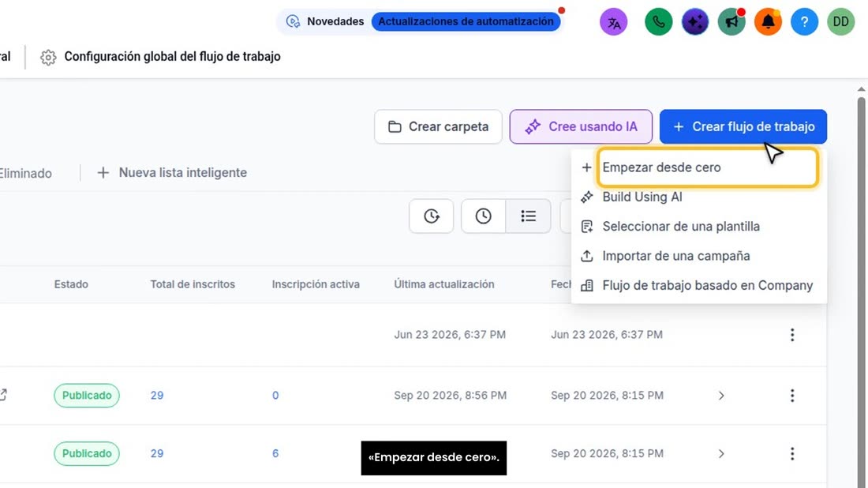Open three-dot menu for Jun 23 2026 row
The image size is (868, 488).
click(792, 335)
